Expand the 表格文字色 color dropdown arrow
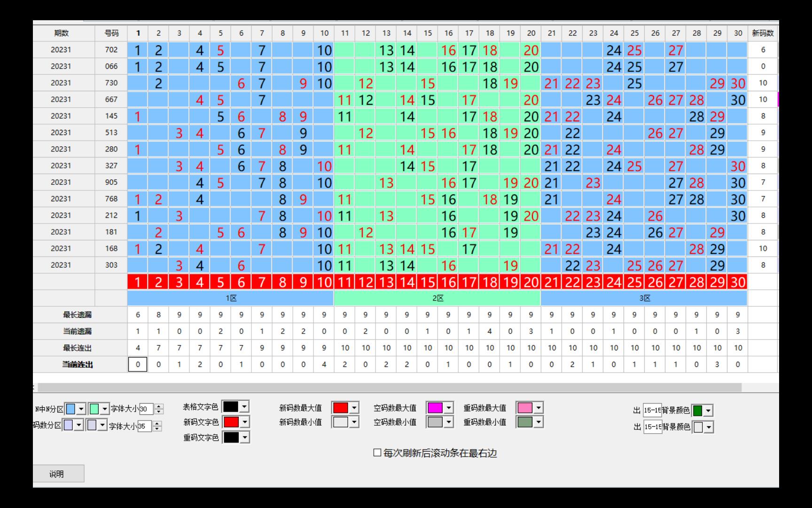This screenshot has width=812, height=508. click(244, 406)
